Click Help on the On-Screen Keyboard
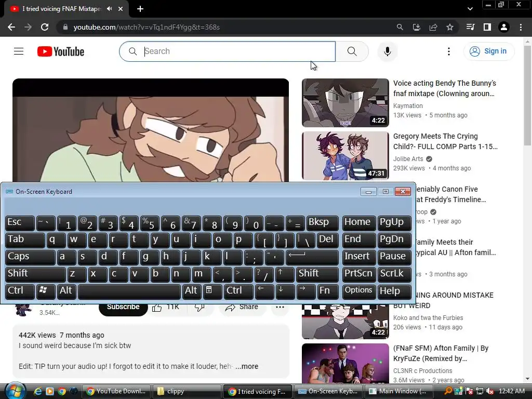Image resolution: width=532 pixels, height=399 pixels. (x=394, y=292)
